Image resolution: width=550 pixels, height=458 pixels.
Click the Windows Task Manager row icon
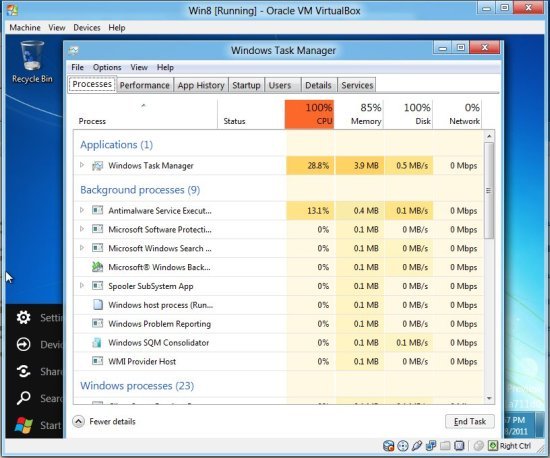point(97,166)
